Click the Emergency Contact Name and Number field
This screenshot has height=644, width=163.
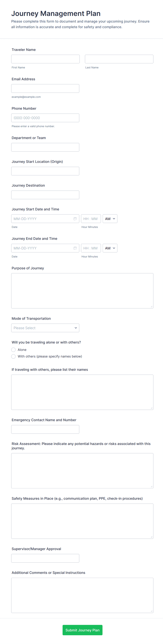[x=45, y=430]
